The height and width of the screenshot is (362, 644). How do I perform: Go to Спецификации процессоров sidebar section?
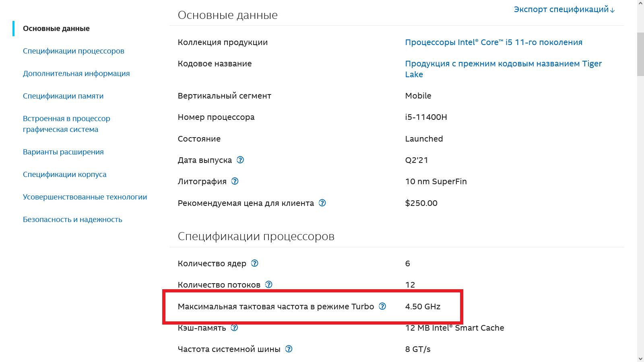coord(74,51)
